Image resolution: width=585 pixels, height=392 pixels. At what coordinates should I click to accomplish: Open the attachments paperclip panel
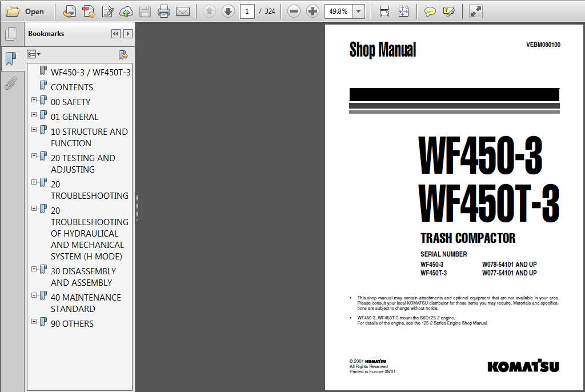(11, 83)
